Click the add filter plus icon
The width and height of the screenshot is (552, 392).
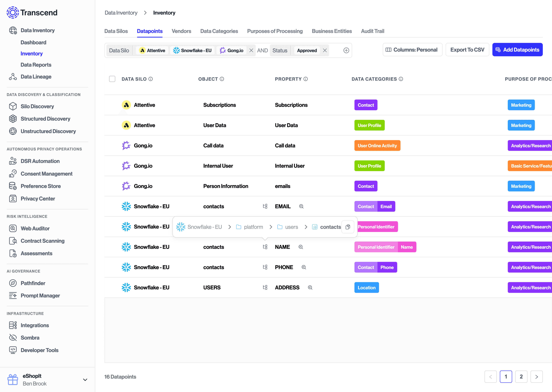click(346, 50)
